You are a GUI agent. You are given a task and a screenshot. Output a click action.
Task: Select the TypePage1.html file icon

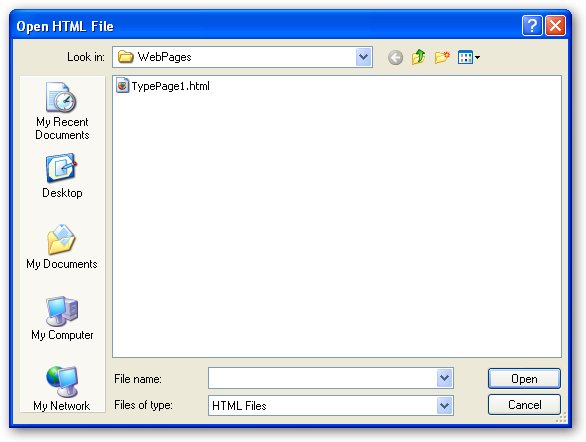point(122,86)
